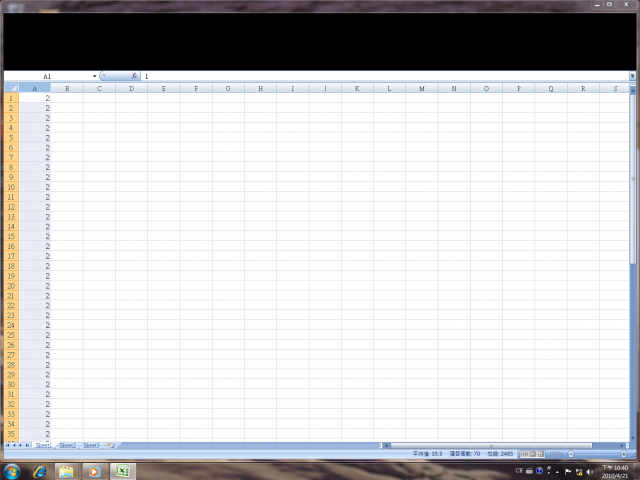This screenshot has width=640, height=480.
Task: Click the CH input language indicator
Action: (519, 471)
